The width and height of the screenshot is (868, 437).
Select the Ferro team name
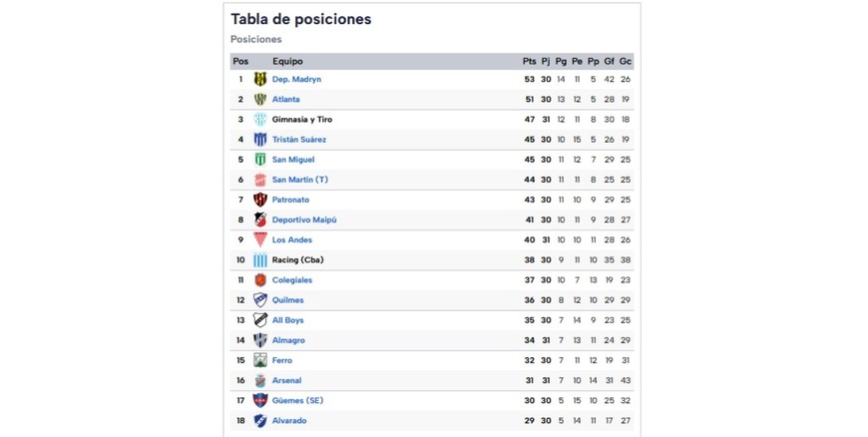tap(282, 360)
